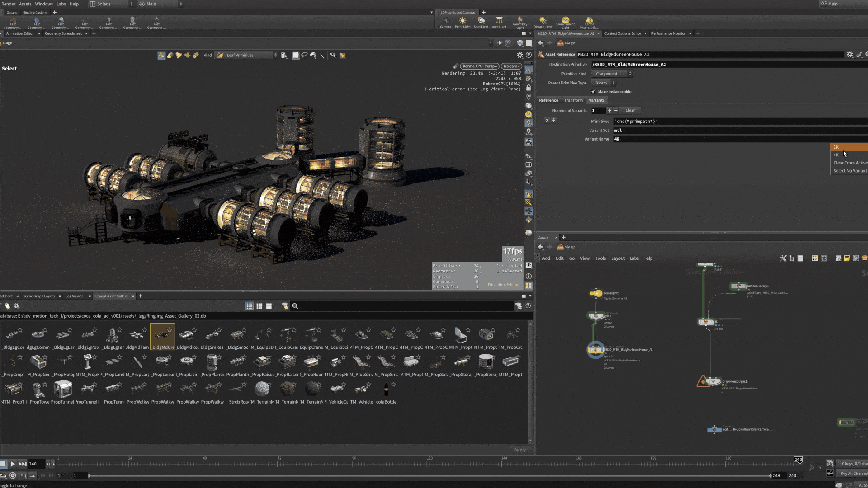Click frame 240 marker on timeline

(798, 460)
